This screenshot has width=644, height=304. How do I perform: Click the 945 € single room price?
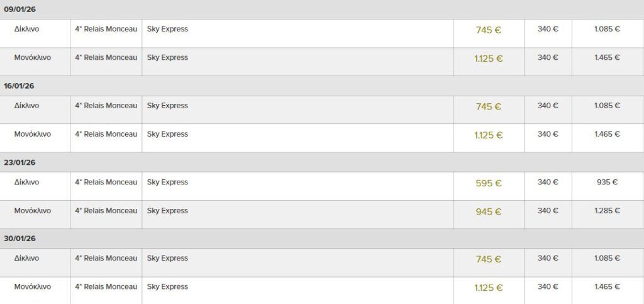coord(489,211)
